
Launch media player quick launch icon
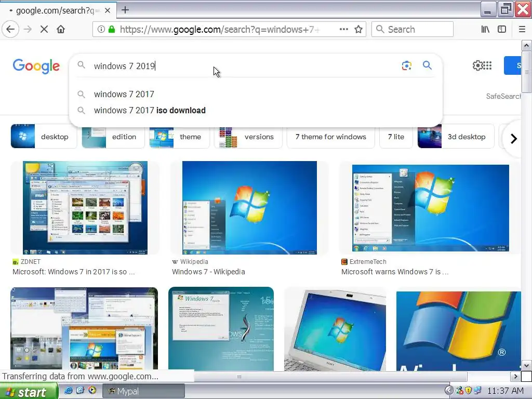(x=92, y=391)
